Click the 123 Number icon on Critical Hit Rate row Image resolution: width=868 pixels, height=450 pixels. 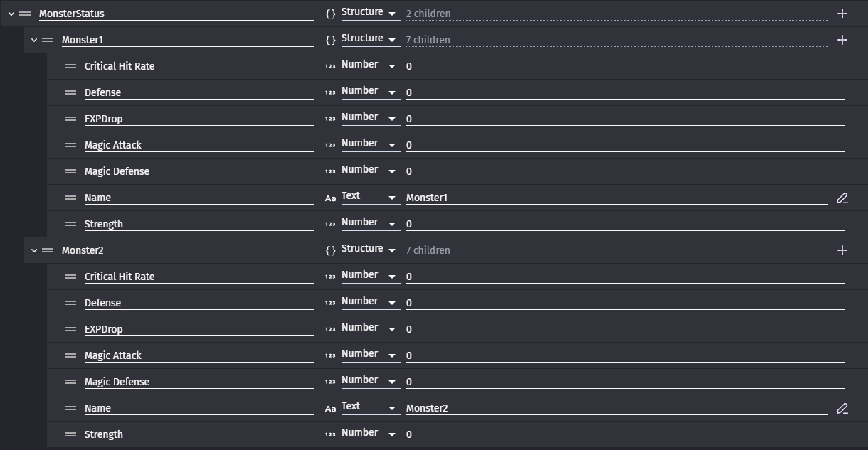pyautogui.click(x=329, y=65)
